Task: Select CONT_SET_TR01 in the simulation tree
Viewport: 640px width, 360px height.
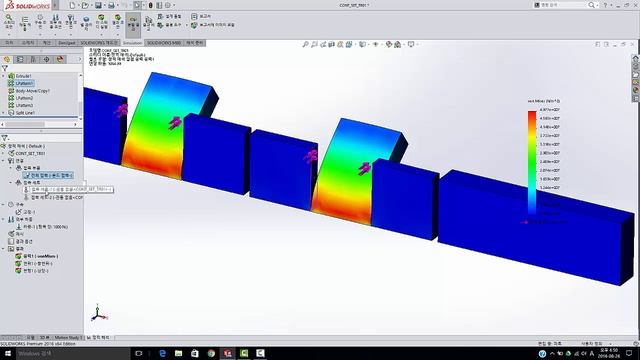Action: point(30,153)
